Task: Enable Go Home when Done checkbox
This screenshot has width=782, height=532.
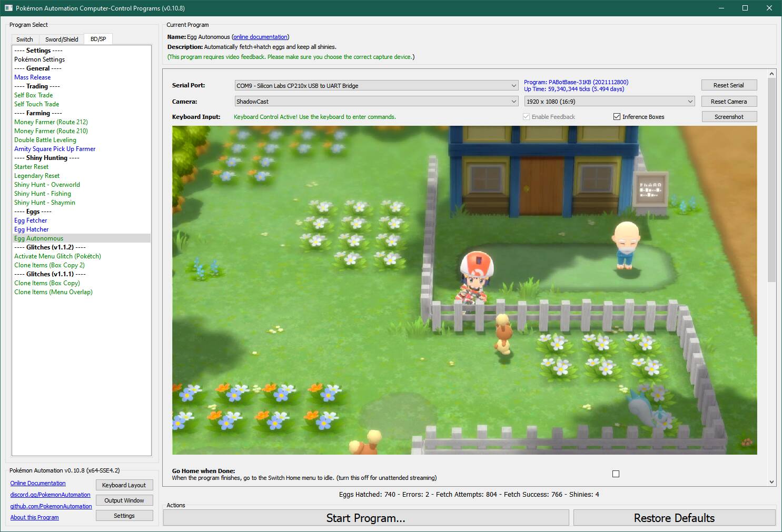Action: pos(616,474)
